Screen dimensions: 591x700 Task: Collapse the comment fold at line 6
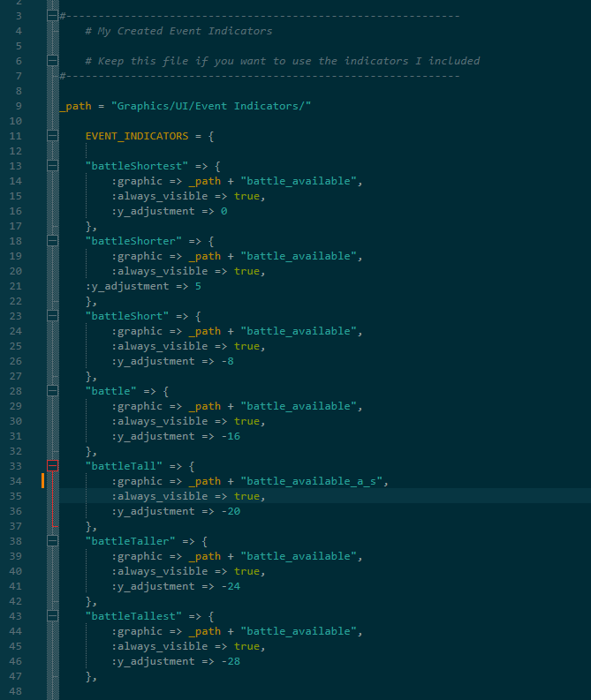tap(53, 61)
